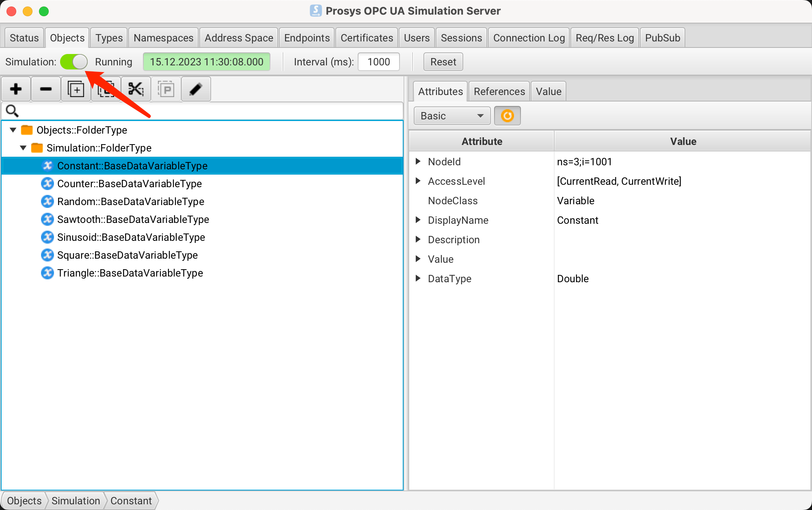Screen dimensions: 812x510
Task: Click the Simulation breadcrumb at bottom
Action: click(76, 501)
